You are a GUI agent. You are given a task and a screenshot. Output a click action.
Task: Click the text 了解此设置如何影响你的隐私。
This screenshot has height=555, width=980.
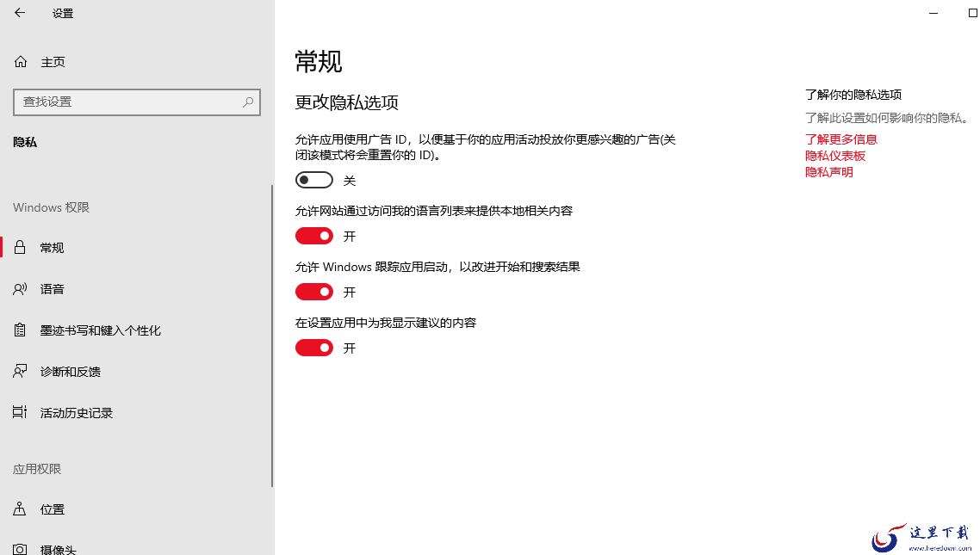[888, 118]
